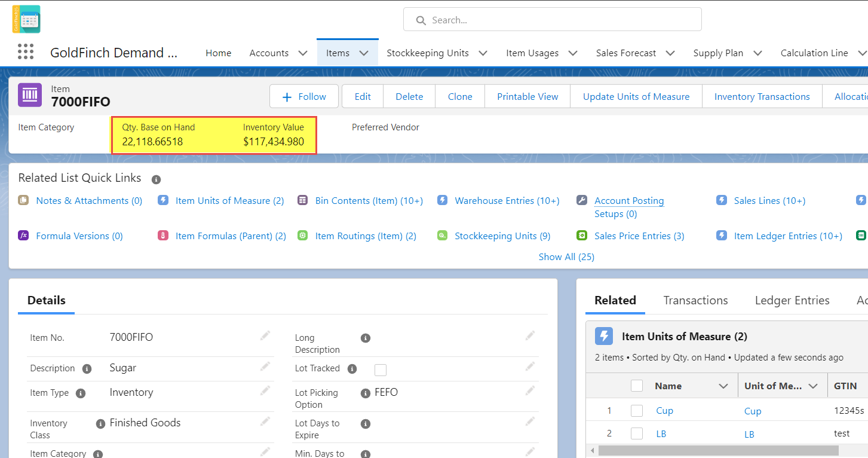Click the Formula Versions fx icon
This screenshot has height=458, width=868.
pyautogui.click(x=23, y=236)
